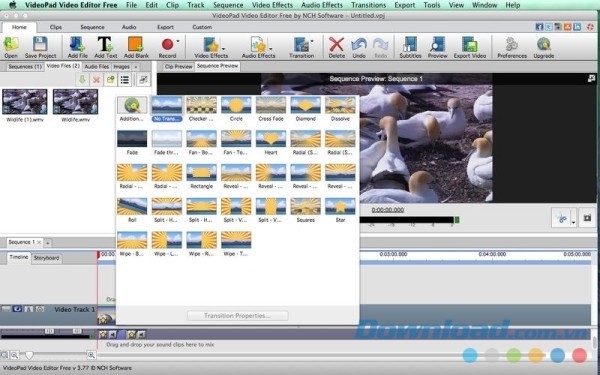The image size is (600, 375).
Task: Select the Roll transition
Action: [x=132, y=210]
